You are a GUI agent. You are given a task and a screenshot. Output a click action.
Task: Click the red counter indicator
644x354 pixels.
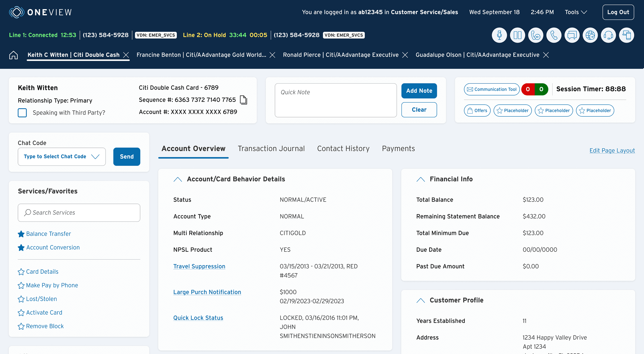(528, 89)
